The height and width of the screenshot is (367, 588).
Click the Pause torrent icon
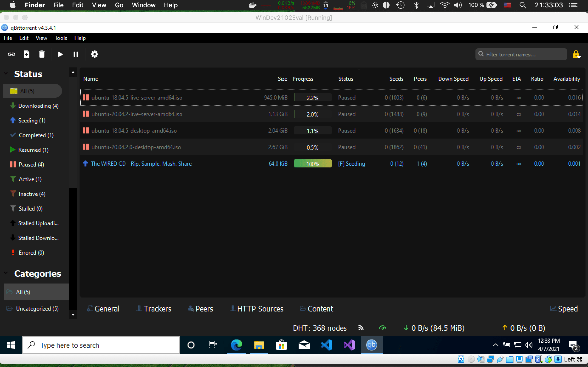pos(76,54)
